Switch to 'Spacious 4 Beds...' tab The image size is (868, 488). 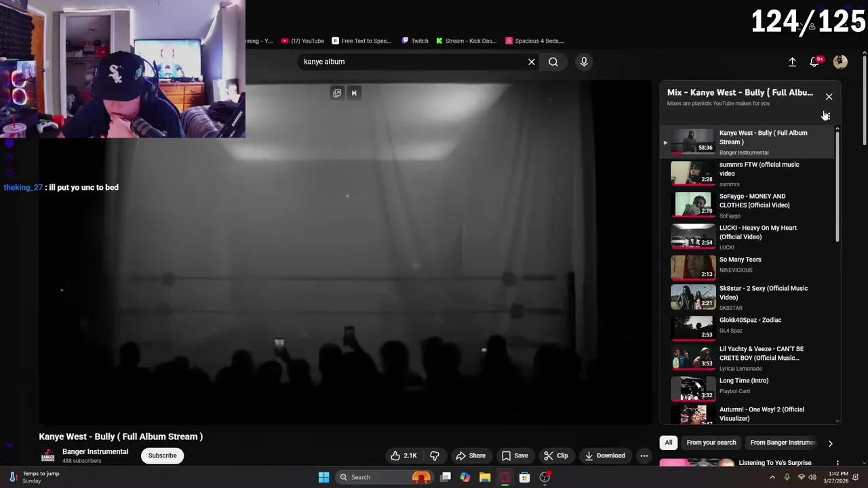pos(535,41)
